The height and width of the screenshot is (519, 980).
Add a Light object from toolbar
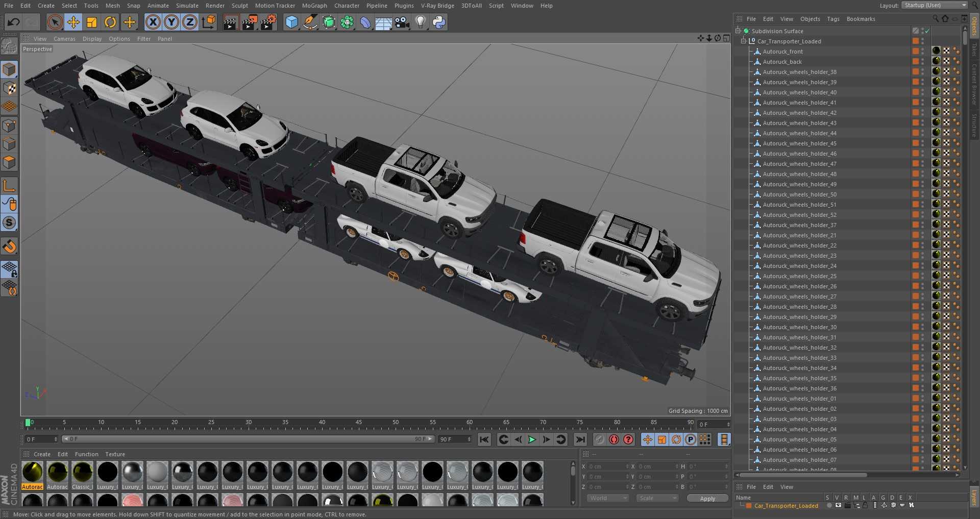[420, 22]
